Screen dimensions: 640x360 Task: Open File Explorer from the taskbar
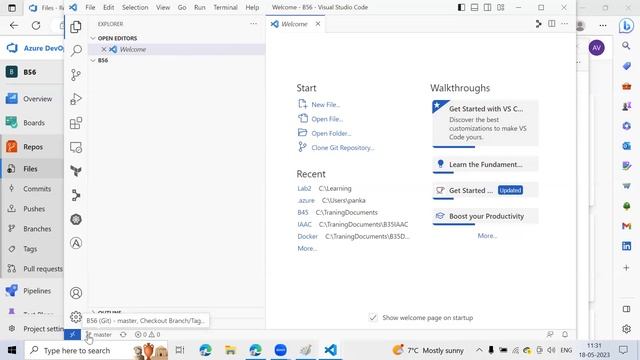[x=231, y=350]
